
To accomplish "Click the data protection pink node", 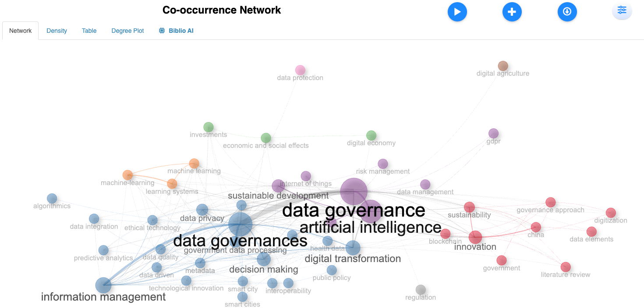I will pyautogui.click(x=300, y=70).
